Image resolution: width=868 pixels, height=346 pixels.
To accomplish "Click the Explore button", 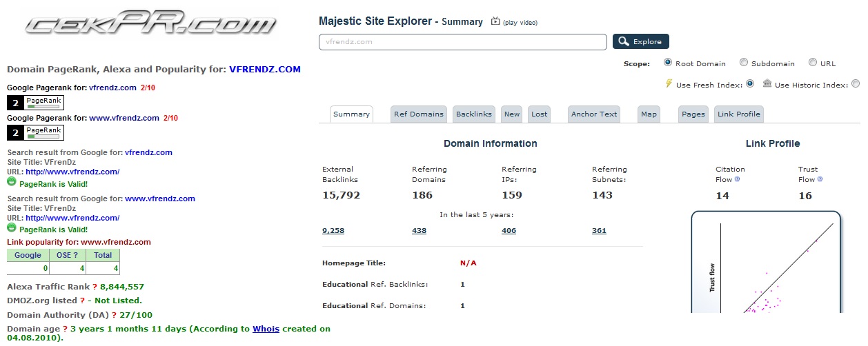I will [x=641, y=41].
